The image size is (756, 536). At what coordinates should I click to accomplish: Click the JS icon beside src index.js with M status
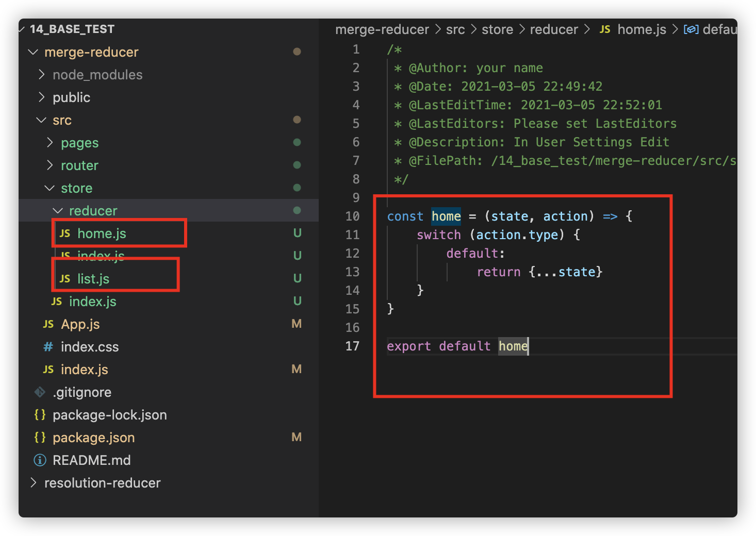48,370
